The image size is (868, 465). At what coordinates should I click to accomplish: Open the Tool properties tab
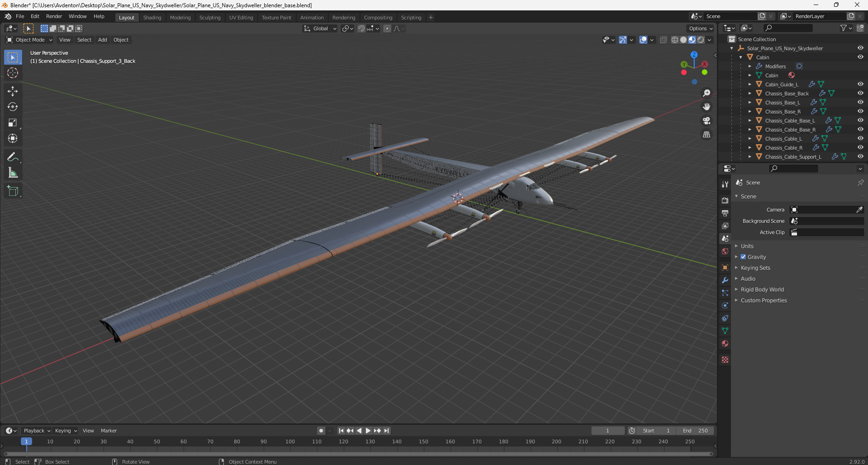pos(725,184)
